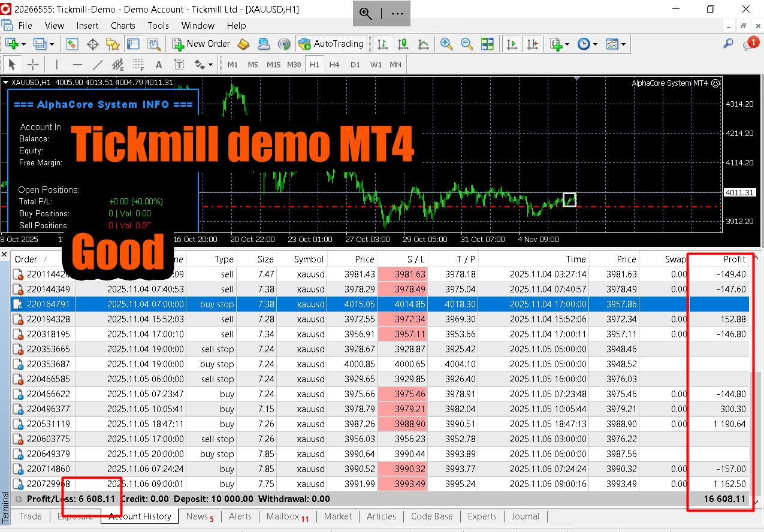Open the Strategy Tester magnifier icon
The height and width of the screenshot is (532, 764).
154,44
